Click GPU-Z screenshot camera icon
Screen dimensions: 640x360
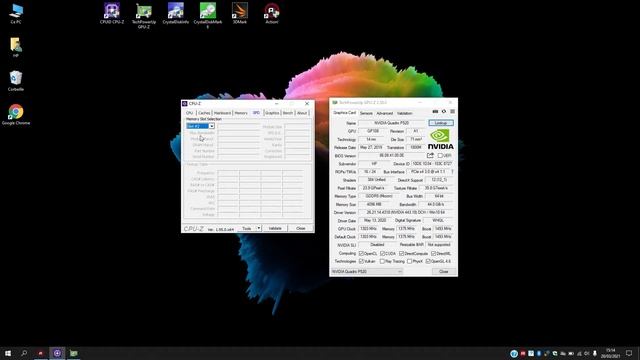point(435,111)
